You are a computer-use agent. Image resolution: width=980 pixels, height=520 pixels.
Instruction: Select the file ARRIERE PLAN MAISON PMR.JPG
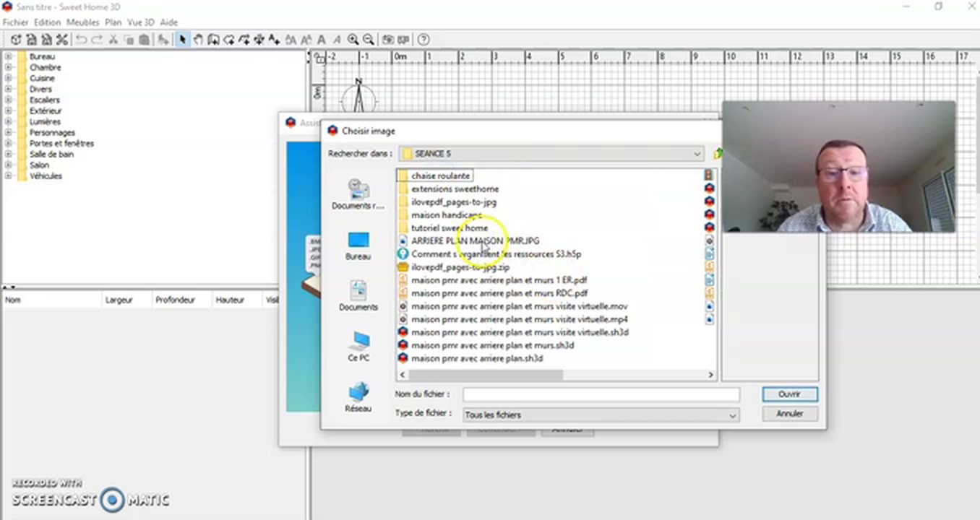point(475,240)
